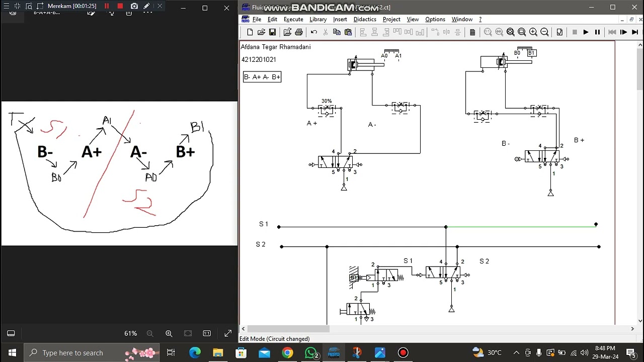Image resolution: width=644 pixels, height=362 pixels.
Task: Single step the simulation
Action: [623, 32]
